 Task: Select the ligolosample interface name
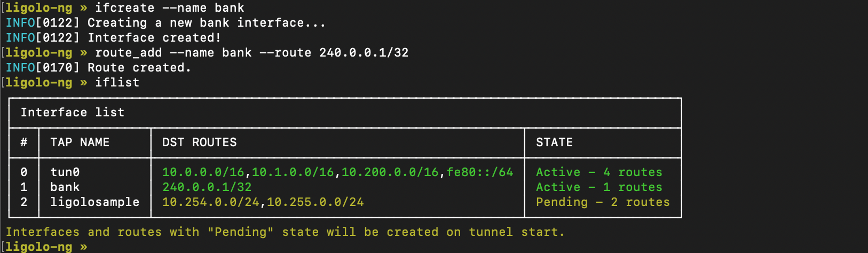(x=95, y=202)
